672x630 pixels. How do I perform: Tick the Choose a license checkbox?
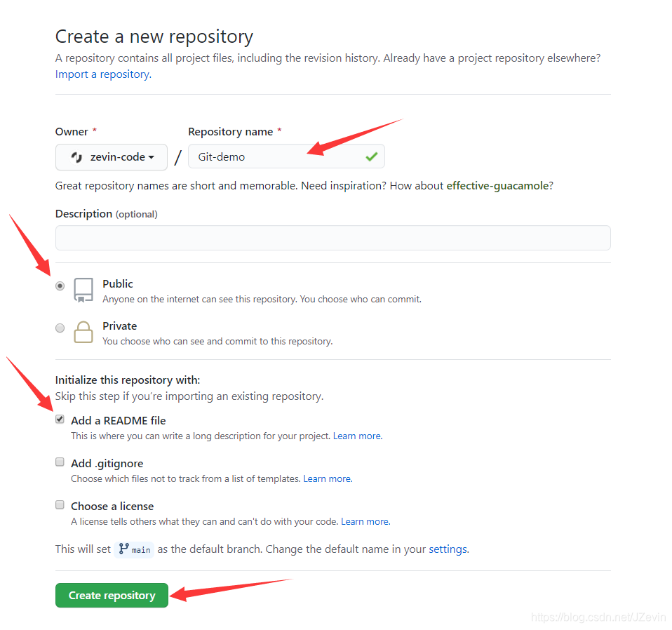[x=60, y=505]
